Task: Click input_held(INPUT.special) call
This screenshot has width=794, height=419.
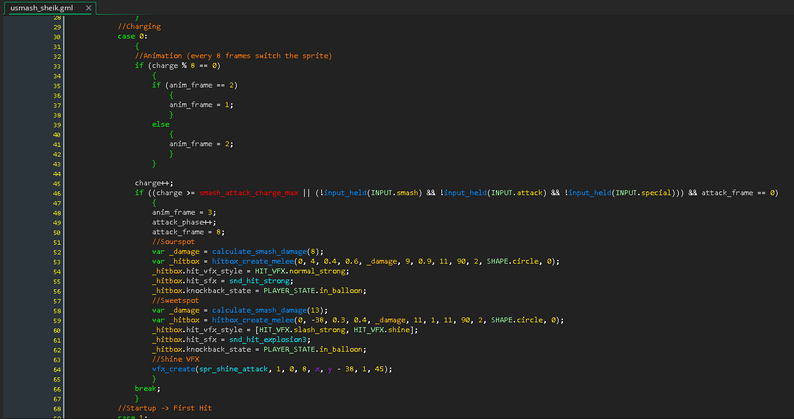Action: 620,193
